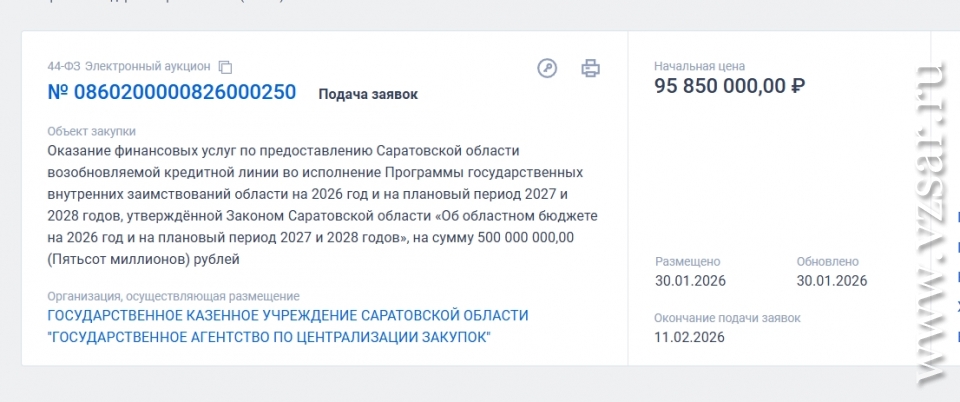Click the date under Размещено

(690, 280)
